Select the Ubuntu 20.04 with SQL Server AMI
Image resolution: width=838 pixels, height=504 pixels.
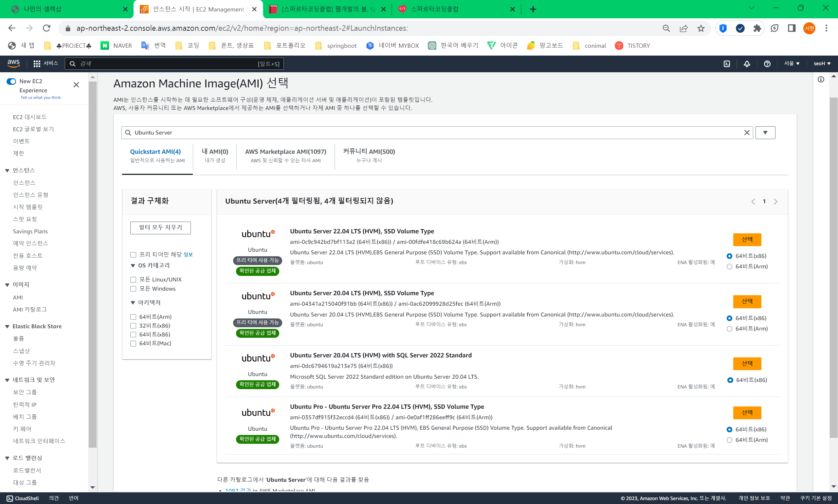[747, 364]
